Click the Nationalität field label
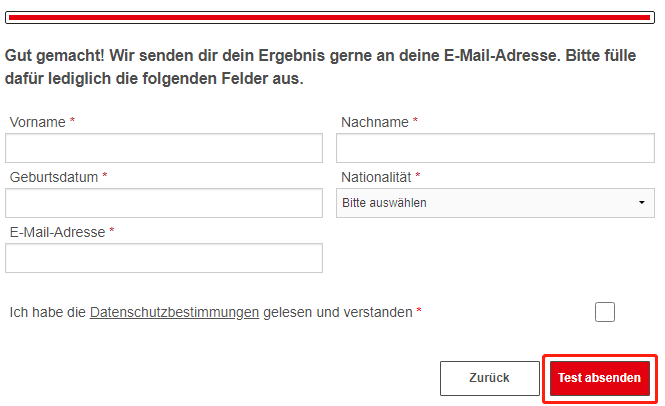 click(376, 177)
